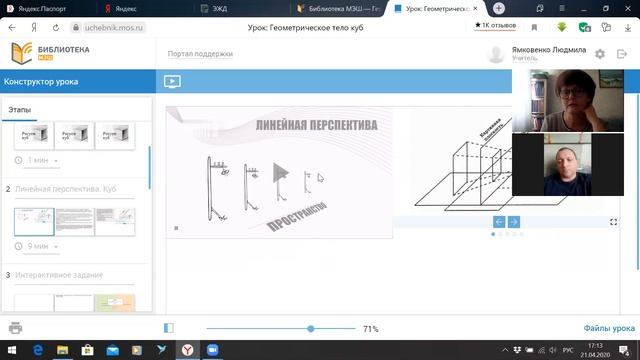This screenshot has width=640, height=360.
Task: Open Windows Start menu
Action: [12, 350]
